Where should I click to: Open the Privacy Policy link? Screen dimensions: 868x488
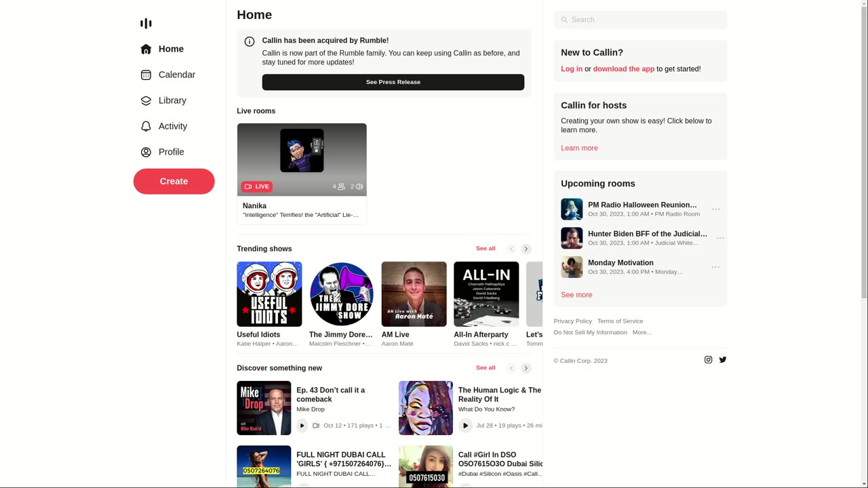pyautogui.click(x=573, y=321)
